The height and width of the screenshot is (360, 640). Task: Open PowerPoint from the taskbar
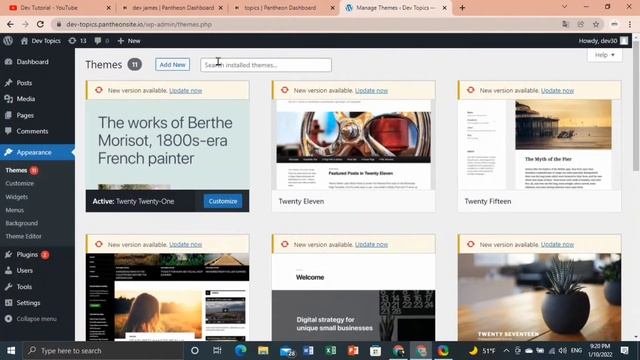coord(353,351)
